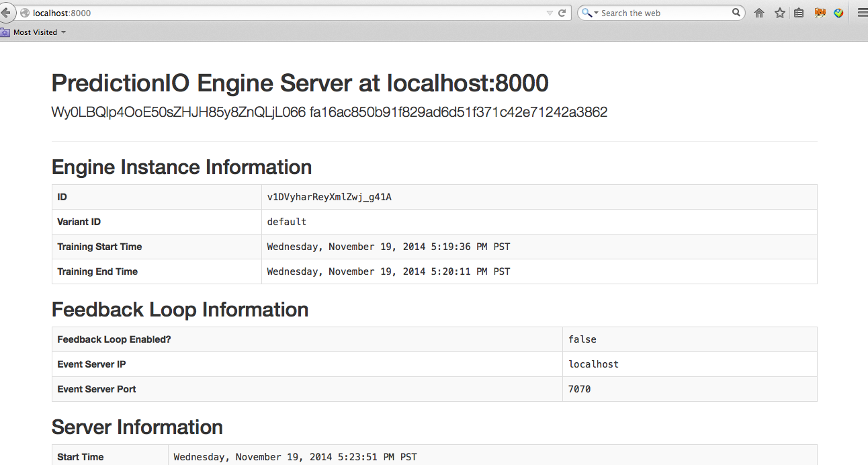Click the Event Server Port value 7070

pyautogui.click(x=579, y=389)
